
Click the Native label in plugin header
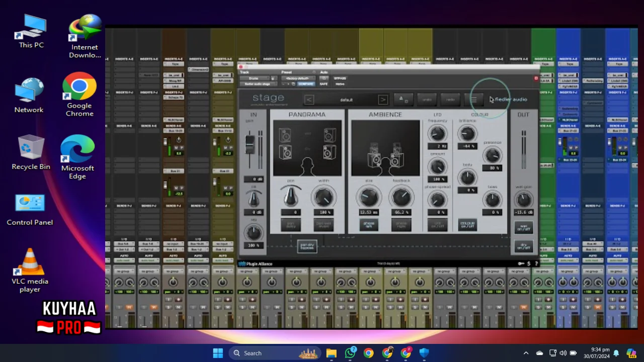click(x=340, y=84)
